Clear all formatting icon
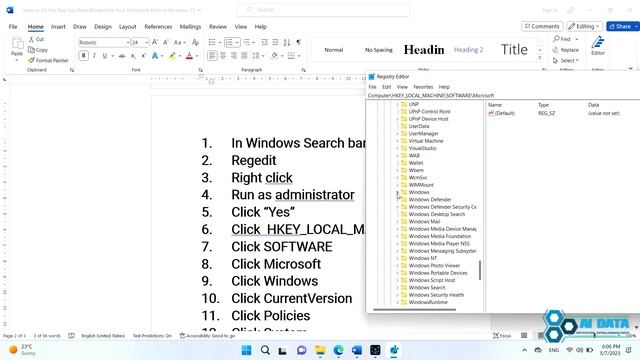 coord(196,42)
